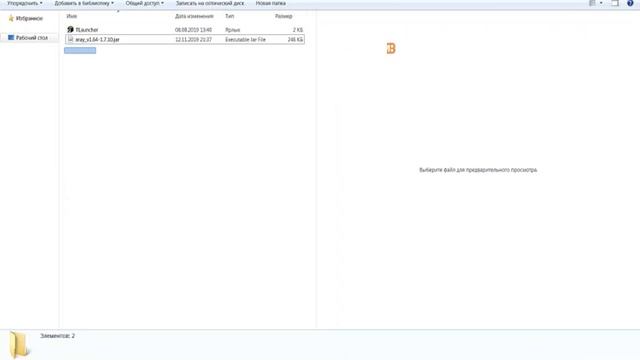The image size is (640, 360).
Task: Click the Элементов: 2 status text
Action: [58, 336]
